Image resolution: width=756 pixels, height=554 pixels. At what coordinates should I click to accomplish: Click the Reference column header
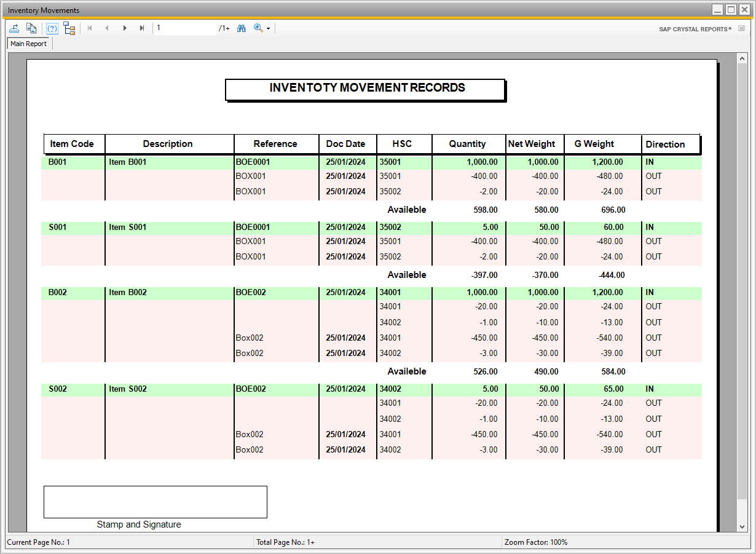click(275, 144)
